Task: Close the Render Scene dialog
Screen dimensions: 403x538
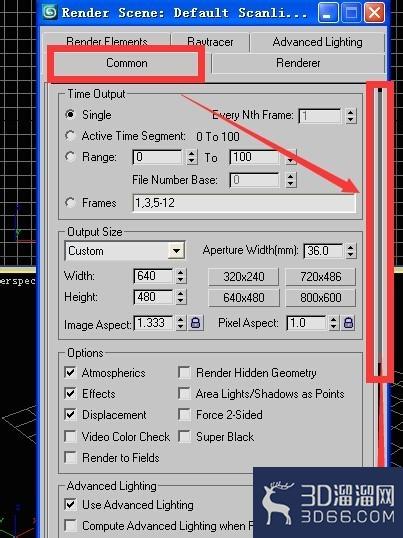Action: (x=374, y=13)
